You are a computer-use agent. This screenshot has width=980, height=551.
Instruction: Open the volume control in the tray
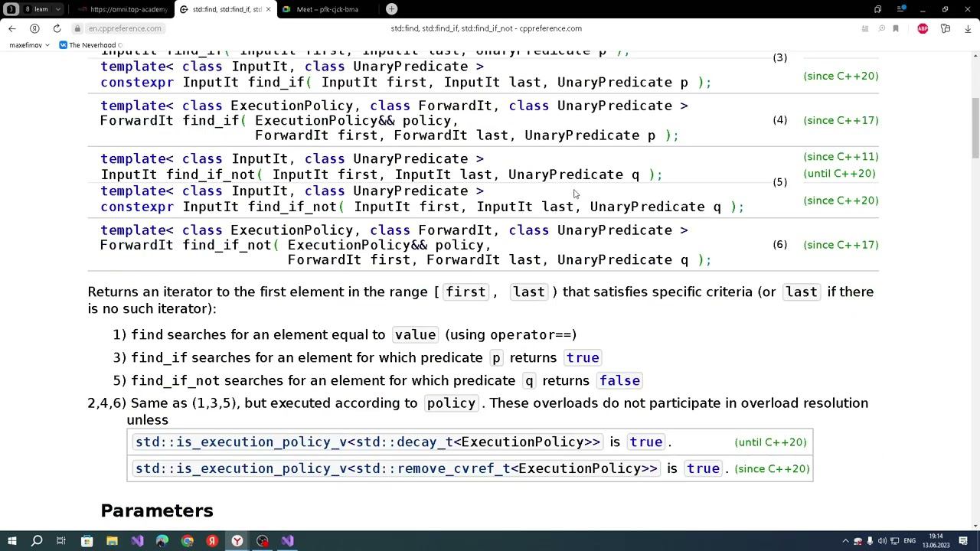882,541
